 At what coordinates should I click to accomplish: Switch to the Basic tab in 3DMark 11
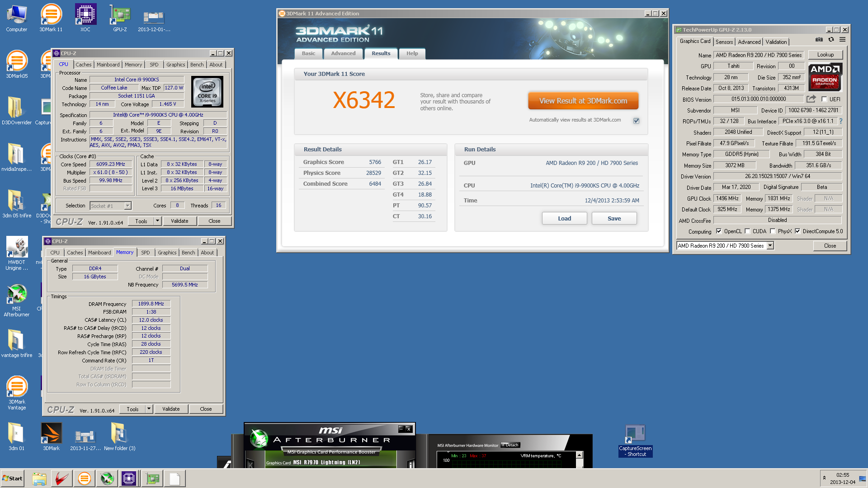pos(309,53)
